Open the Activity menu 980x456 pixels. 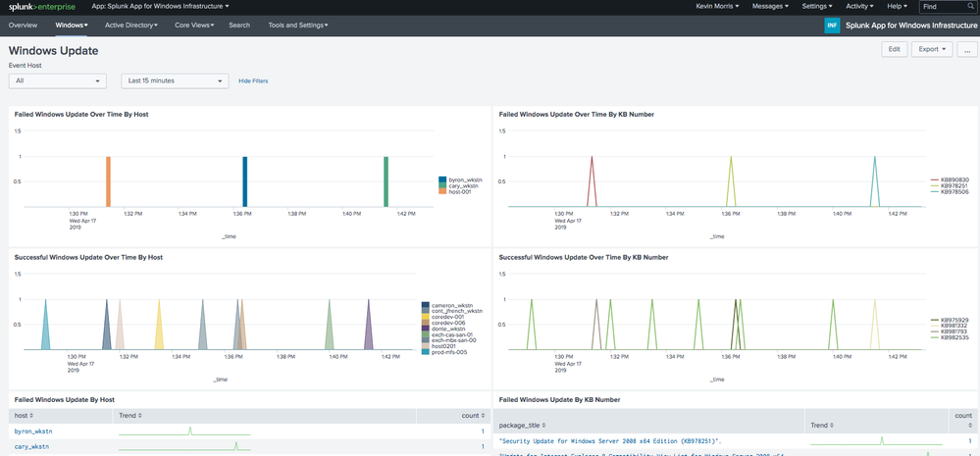click(859, 6)
